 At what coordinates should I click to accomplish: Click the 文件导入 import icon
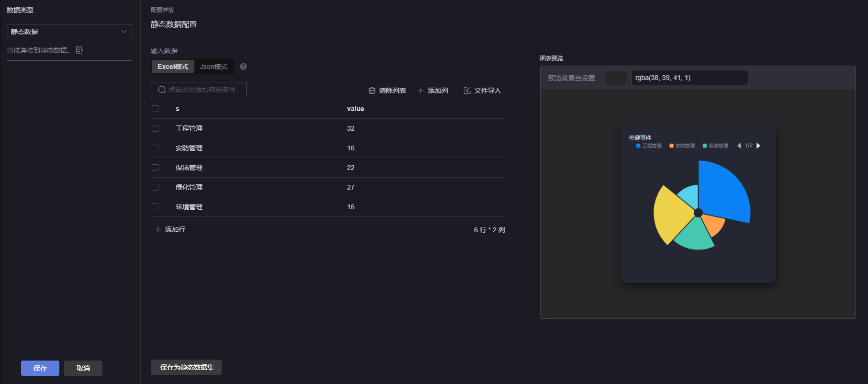tap(467, 90)
